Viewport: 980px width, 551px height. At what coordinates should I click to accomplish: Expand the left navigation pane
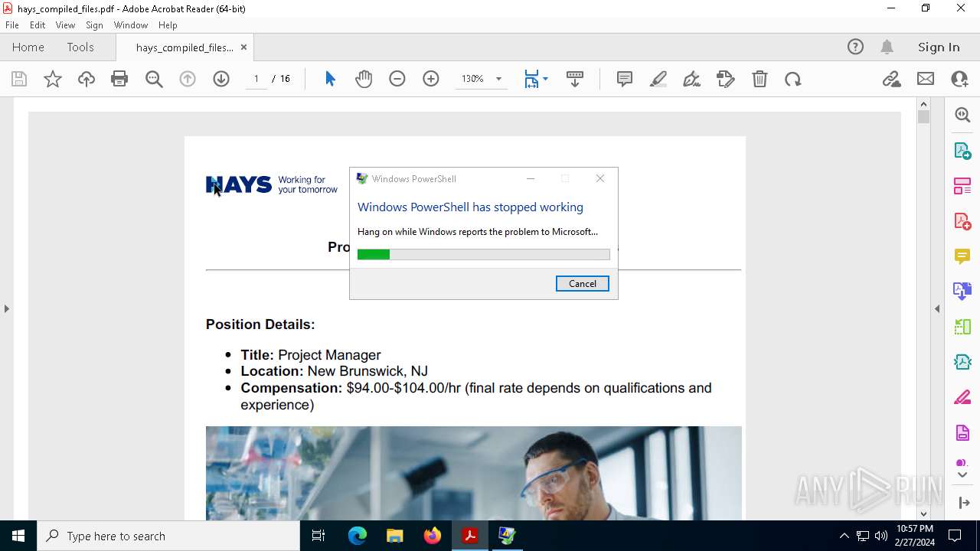click(x=7, y=308)
